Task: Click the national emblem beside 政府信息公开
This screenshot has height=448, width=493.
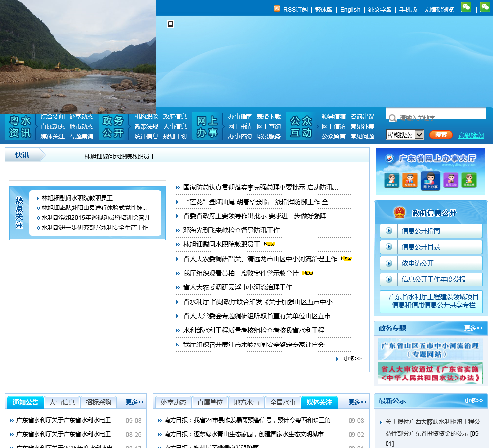Action: pyautogui.click(x=400, y=212)
